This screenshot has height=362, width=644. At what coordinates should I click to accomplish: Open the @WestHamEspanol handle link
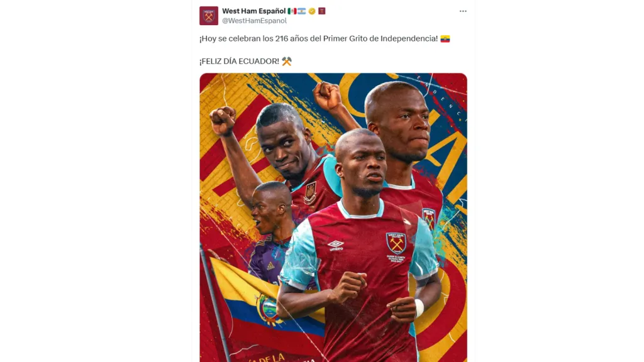click(254, 21)
